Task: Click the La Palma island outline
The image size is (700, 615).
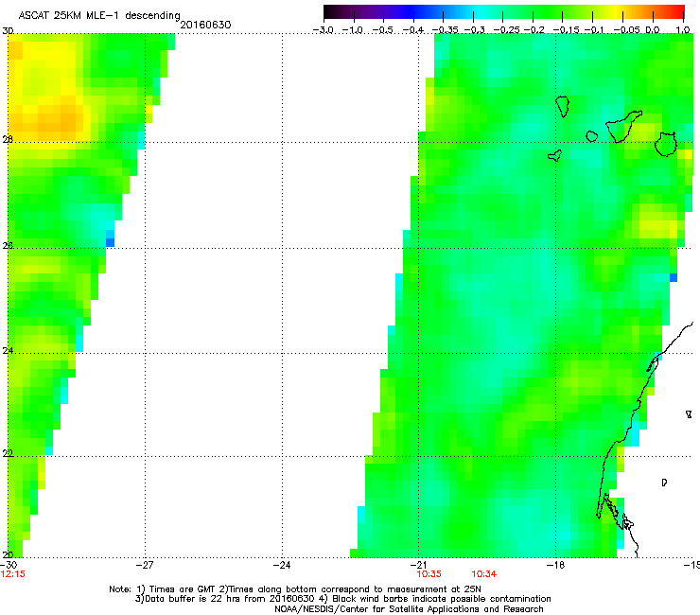Action: click(x=563, y=106)
